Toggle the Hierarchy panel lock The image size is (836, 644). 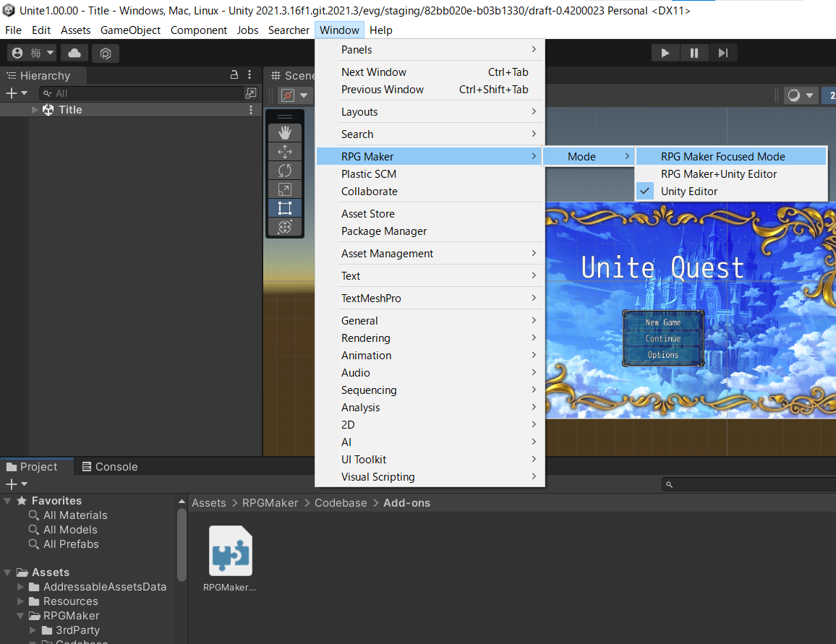coord(234,75)
